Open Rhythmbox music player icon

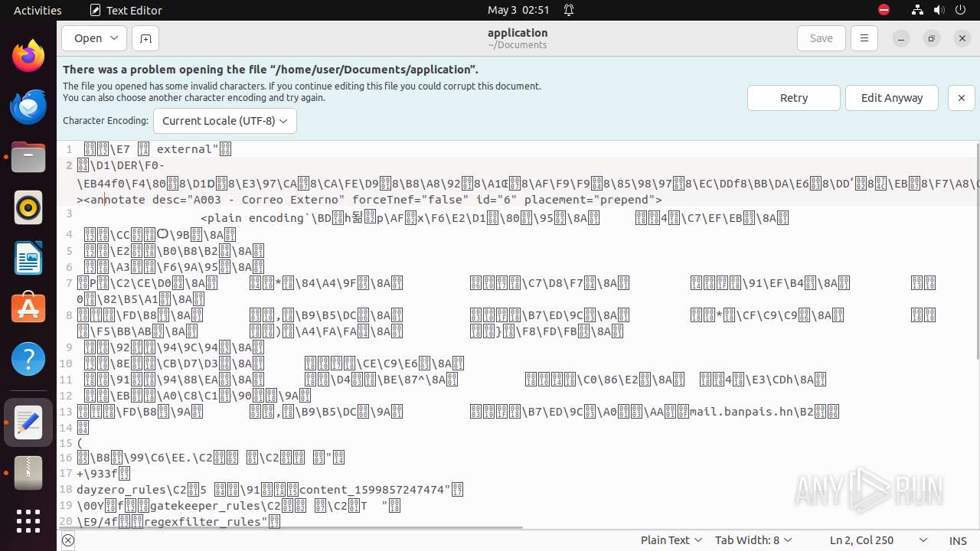28,207
